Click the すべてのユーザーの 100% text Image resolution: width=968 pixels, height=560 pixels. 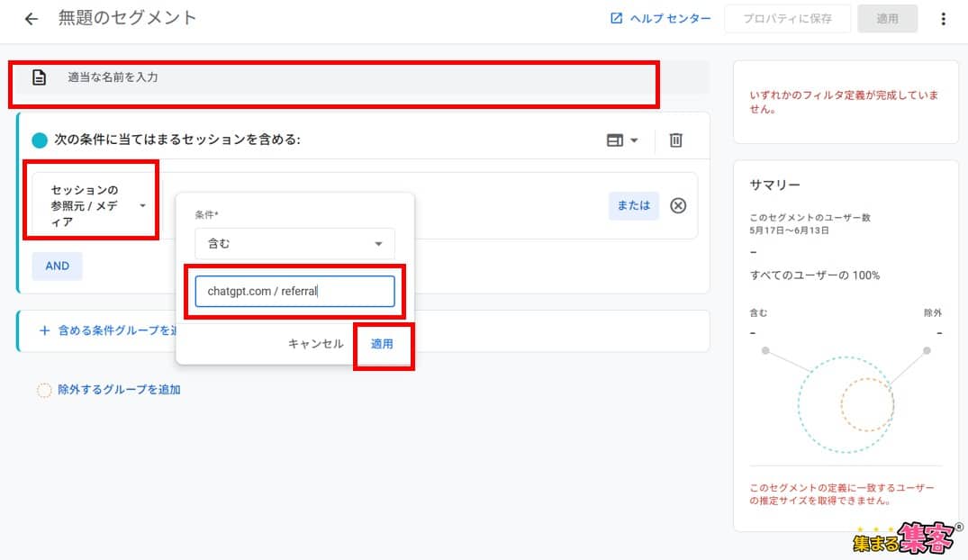pos(814,275)
